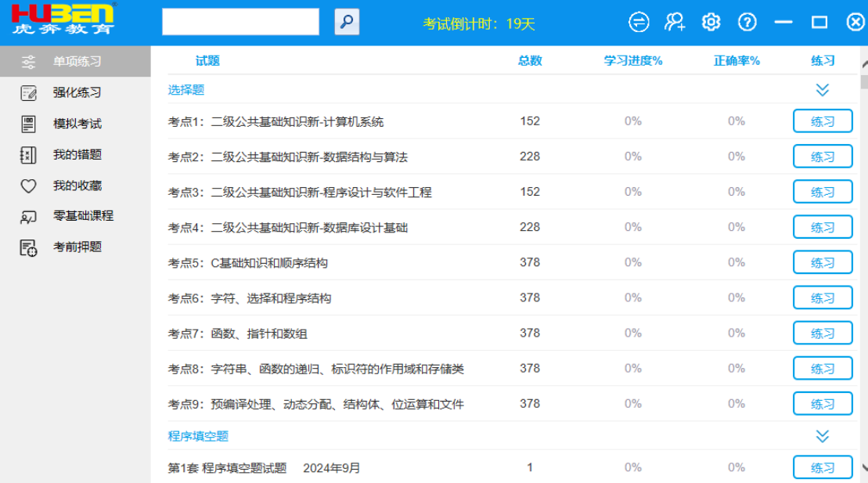
Task: Click the vertical scrollbar on right
Action: [863, 235]
